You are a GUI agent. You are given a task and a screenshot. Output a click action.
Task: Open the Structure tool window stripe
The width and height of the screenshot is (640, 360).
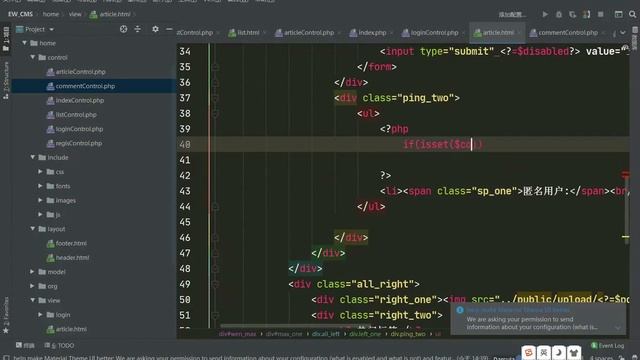6,80
